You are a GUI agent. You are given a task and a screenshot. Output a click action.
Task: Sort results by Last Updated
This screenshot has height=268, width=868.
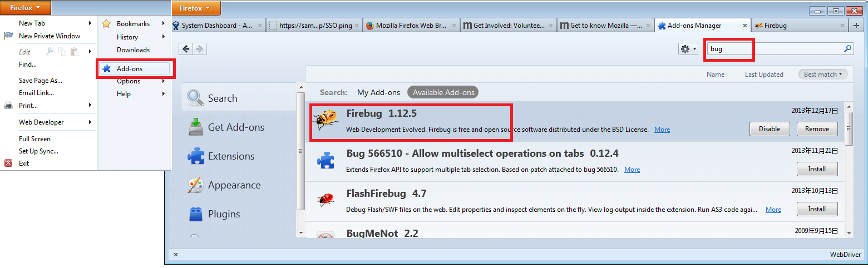pos(764,74)
